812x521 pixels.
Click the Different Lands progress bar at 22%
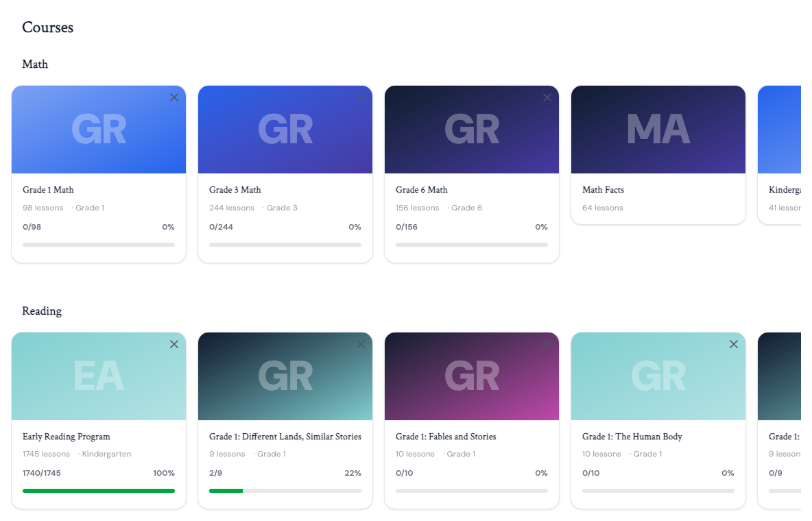[285, 491]
